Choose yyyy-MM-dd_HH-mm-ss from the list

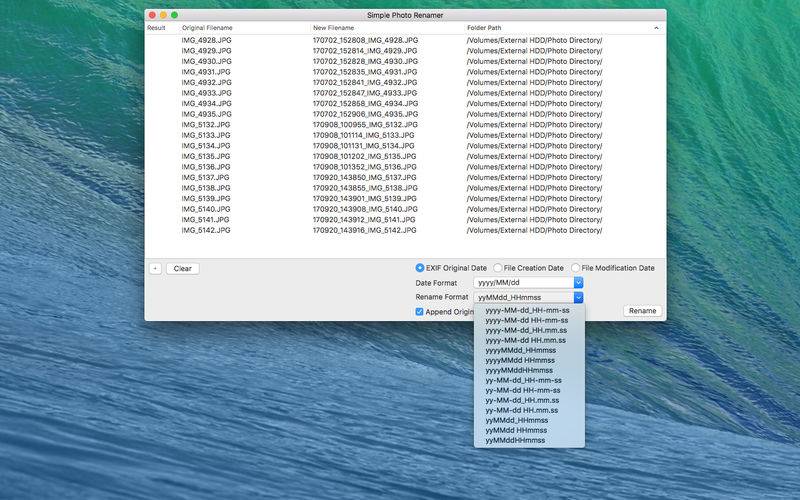(529, 310)
